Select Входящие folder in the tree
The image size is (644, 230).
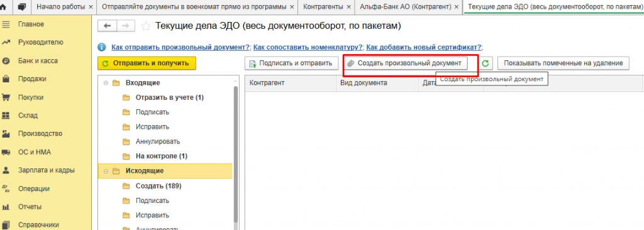[143, 83]
